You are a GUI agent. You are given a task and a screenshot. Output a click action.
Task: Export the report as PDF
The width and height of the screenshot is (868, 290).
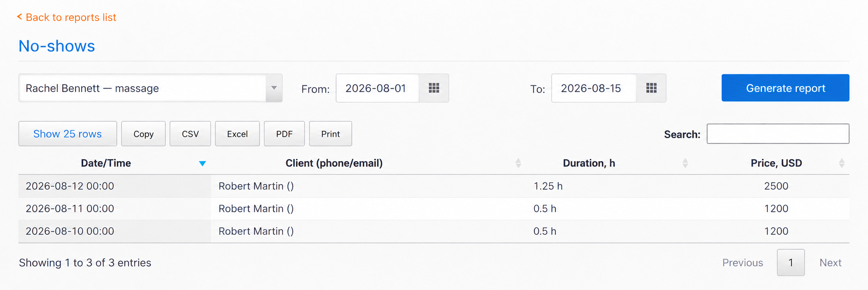[x=284, y=134]
